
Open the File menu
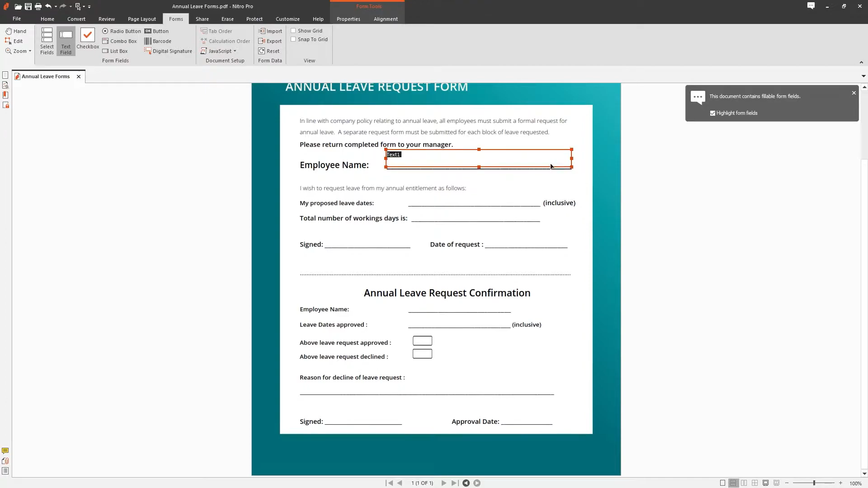point(17,19)
